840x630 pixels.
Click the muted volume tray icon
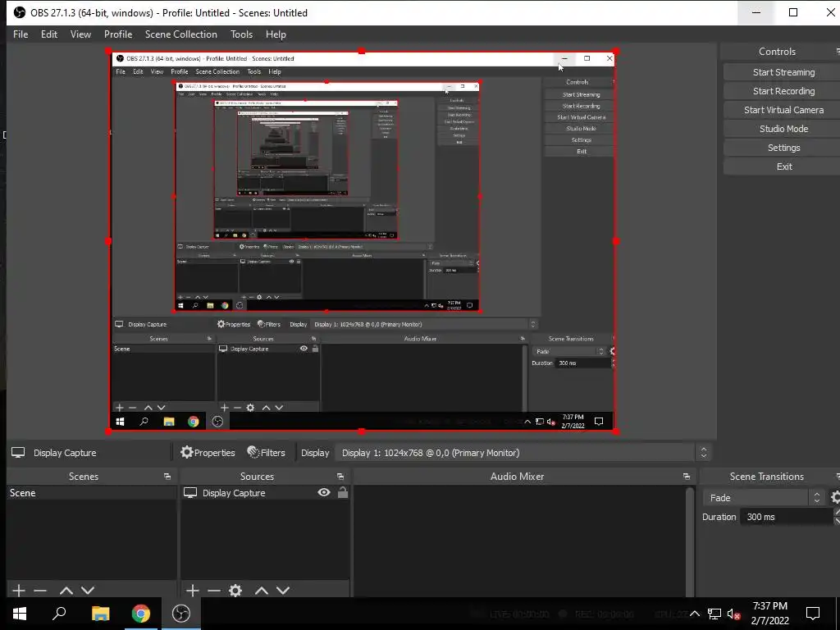[734, 614]
